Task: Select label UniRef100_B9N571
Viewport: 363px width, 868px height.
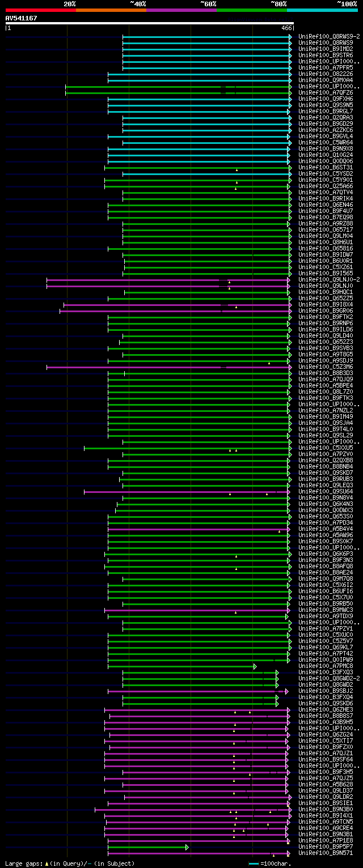Action: [326, 853]
